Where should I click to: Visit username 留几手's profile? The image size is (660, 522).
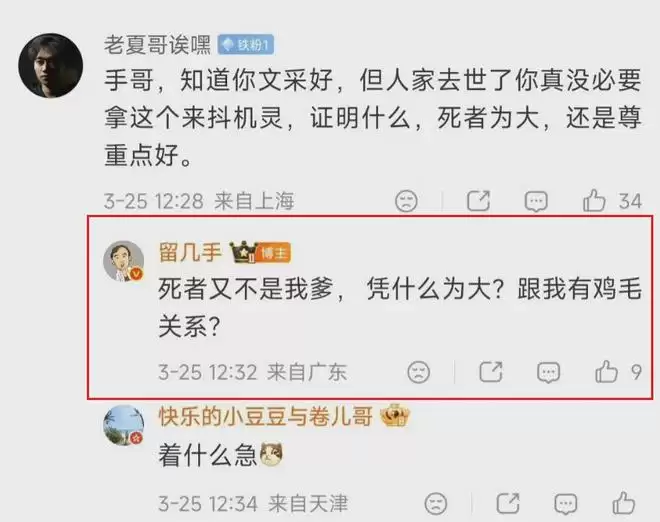click(x=190, y=252)
